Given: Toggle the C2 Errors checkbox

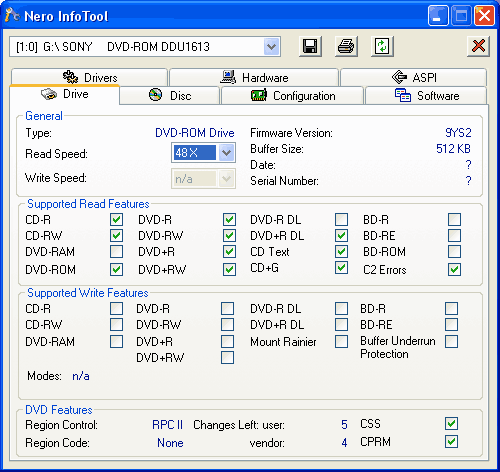Looking at the screenshot, I should [x=454, y=269].
